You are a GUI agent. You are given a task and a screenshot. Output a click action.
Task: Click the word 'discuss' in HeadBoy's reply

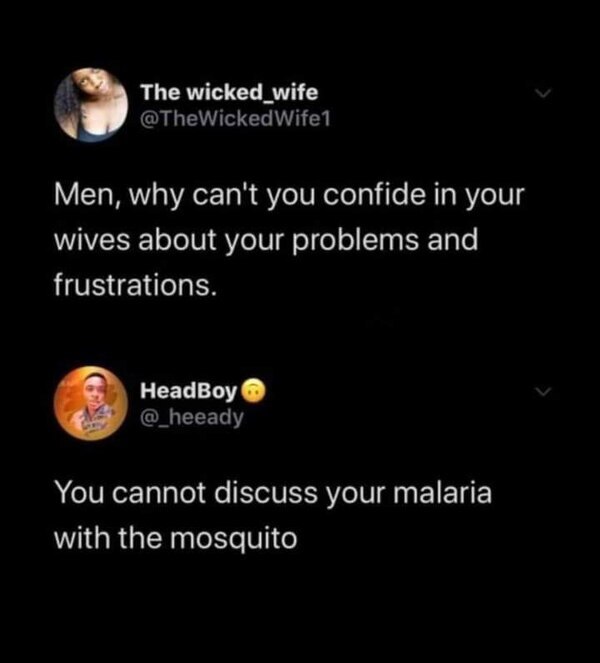266,493
